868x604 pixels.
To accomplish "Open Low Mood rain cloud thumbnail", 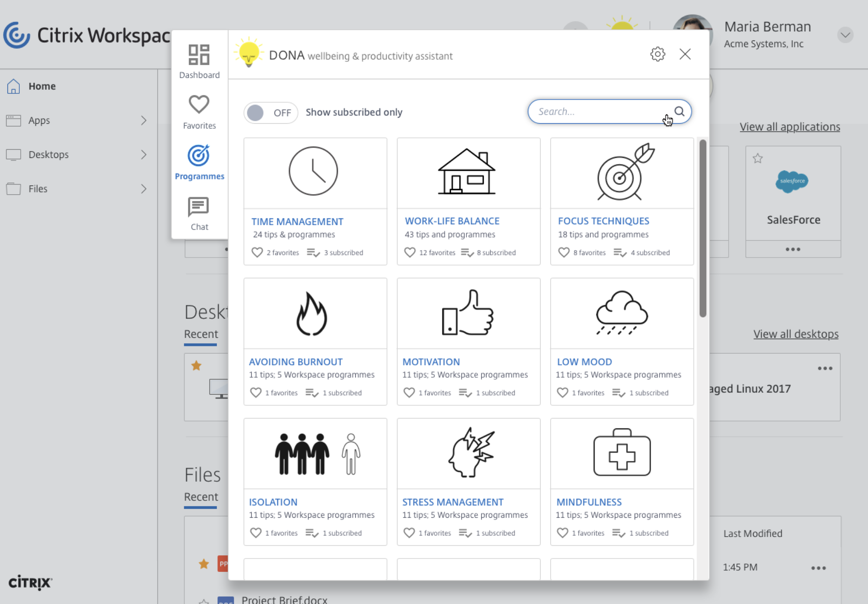I will tap(622, 313).
